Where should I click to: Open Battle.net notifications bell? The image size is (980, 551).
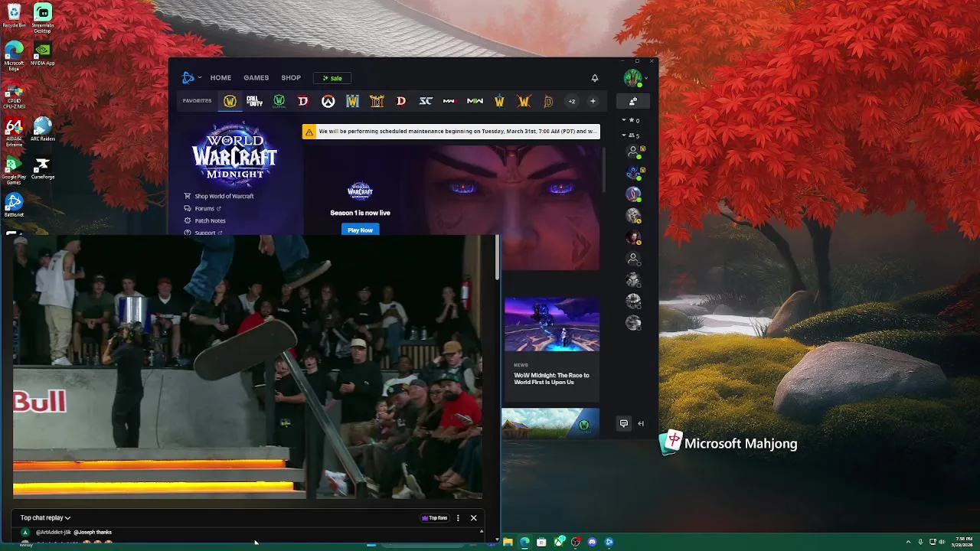point(595,78)
